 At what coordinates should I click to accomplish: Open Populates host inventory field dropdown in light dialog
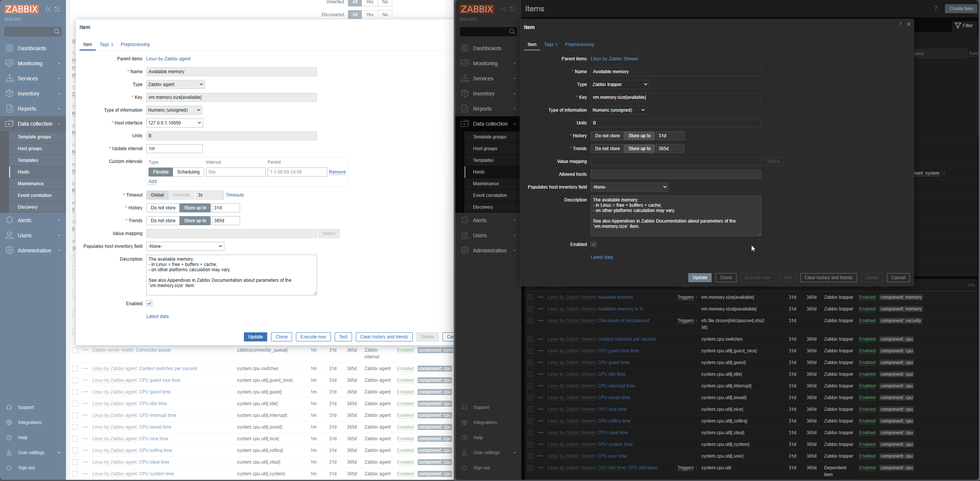click(185, 247)
